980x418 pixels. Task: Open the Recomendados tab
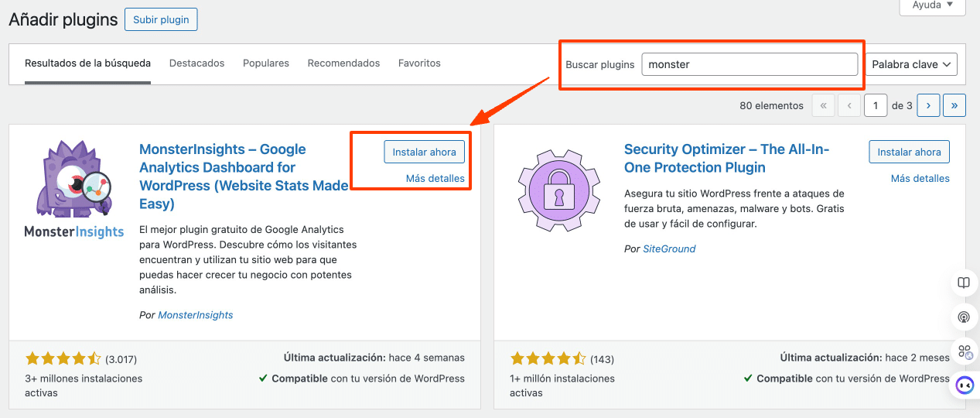(x=343, y=63)
